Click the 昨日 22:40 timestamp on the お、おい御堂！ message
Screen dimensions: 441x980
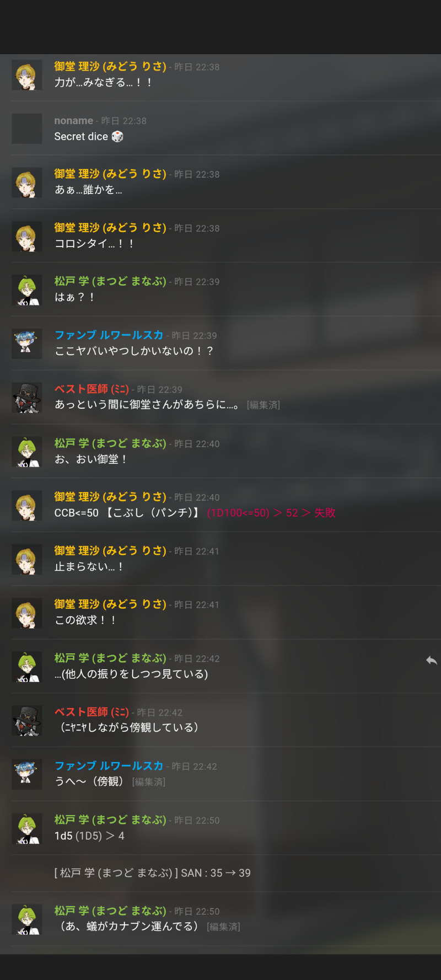(197, 444)
